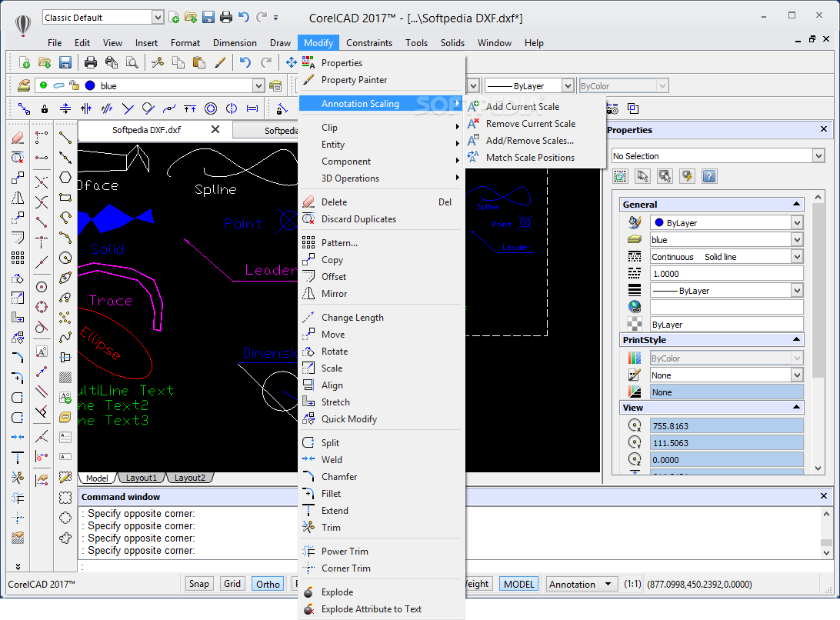Toggle Snap in status bar
Screen dimensions: 840x620
[198, 584]
